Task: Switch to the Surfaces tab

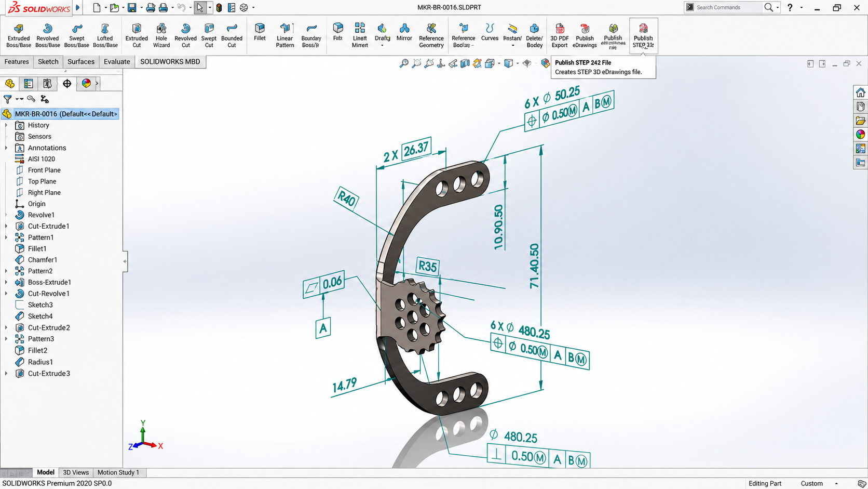Action: click(81, 61)
